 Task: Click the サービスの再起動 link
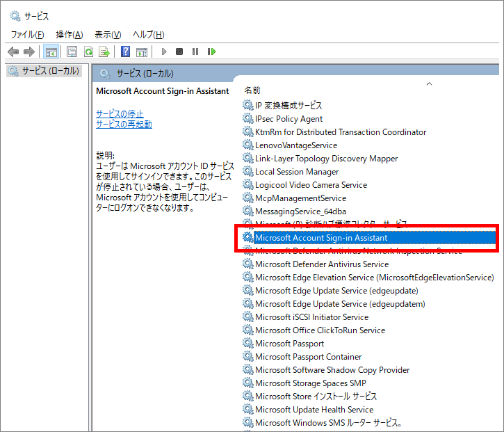coord(124,124)
